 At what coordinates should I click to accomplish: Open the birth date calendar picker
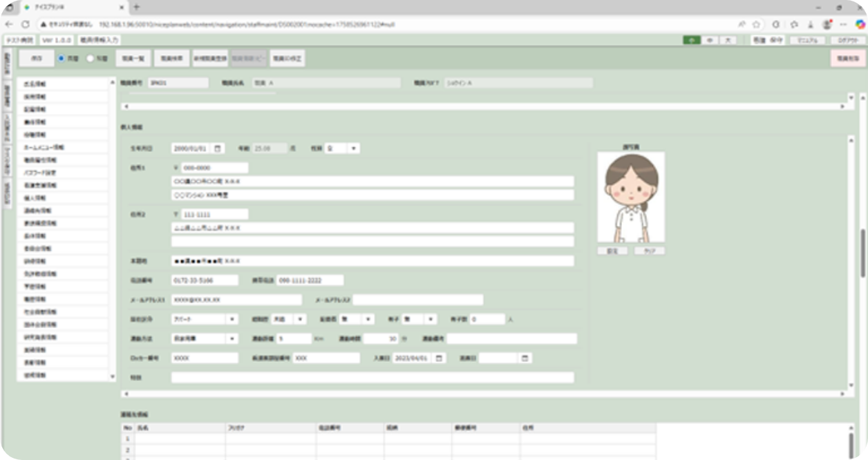coord(218,148)
